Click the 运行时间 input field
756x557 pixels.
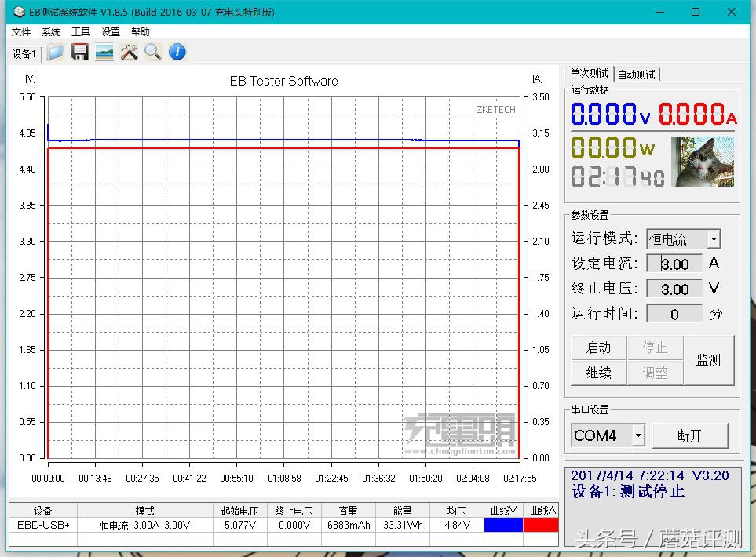click(674, 314)
